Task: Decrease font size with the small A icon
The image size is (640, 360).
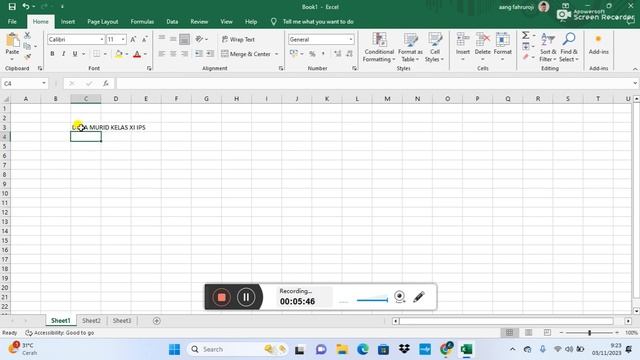Action: click(144, 39)
